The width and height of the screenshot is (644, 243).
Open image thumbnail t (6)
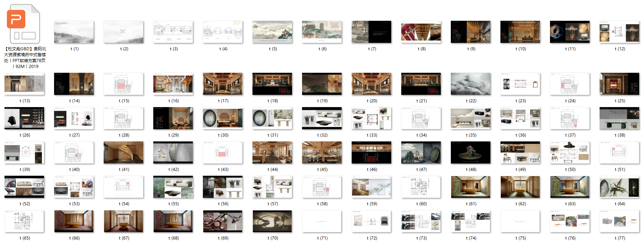pos(322,32)
